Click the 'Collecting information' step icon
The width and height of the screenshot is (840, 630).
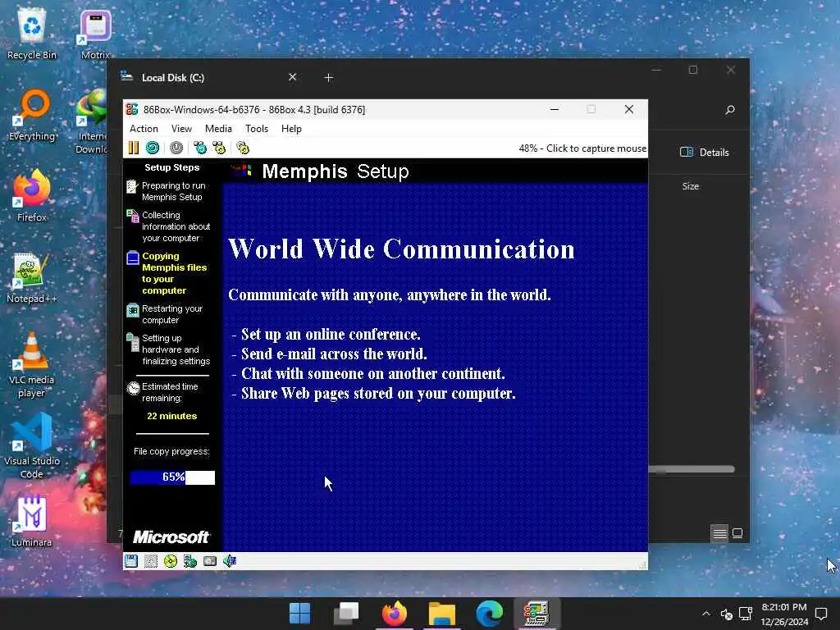(132, 217)
